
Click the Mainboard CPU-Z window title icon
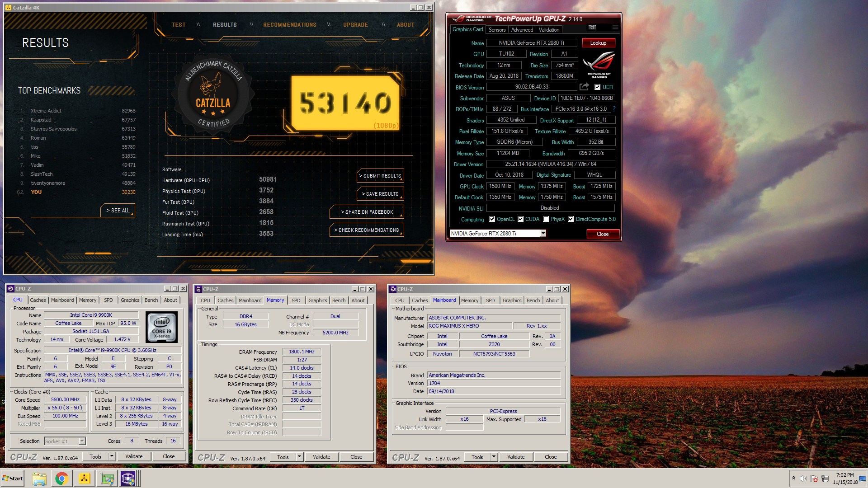393,289
